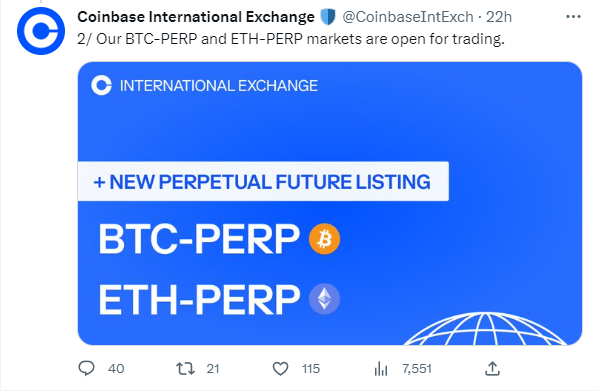Share the tweet with the upload icon
Viewport: 599px width, 391px height.
click(492, 368)
